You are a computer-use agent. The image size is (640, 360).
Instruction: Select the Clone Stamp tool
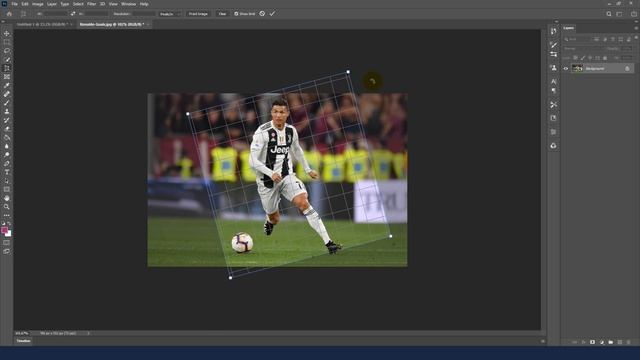pyautogui.click(x=7, y=111)
